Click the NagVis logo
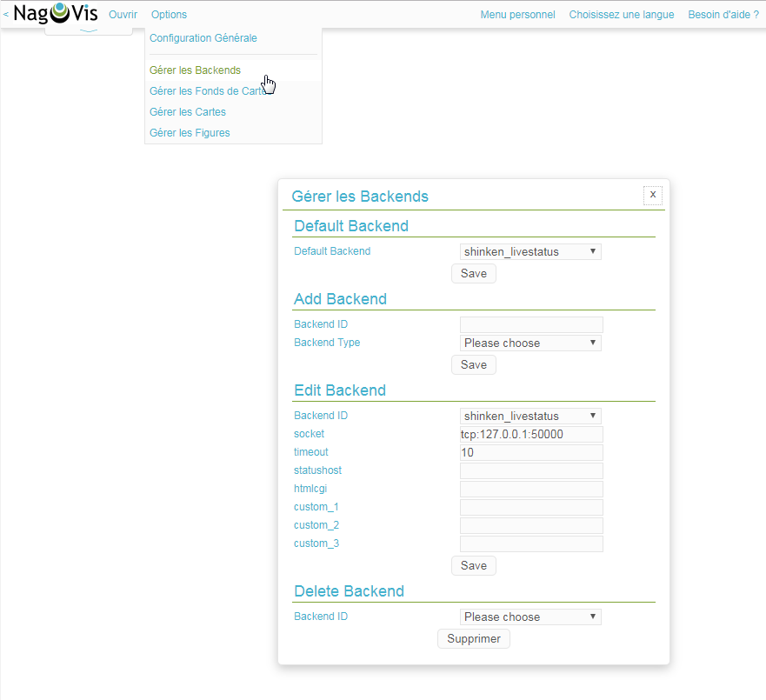The height and width of the screenshot is (700, 766). coord(55,14)
